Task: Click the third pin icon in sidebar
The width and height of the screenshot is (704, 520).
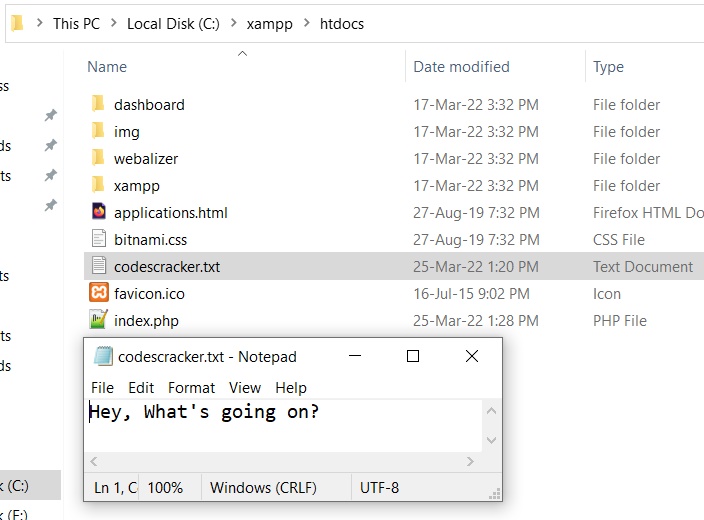Action: [51, 175]
